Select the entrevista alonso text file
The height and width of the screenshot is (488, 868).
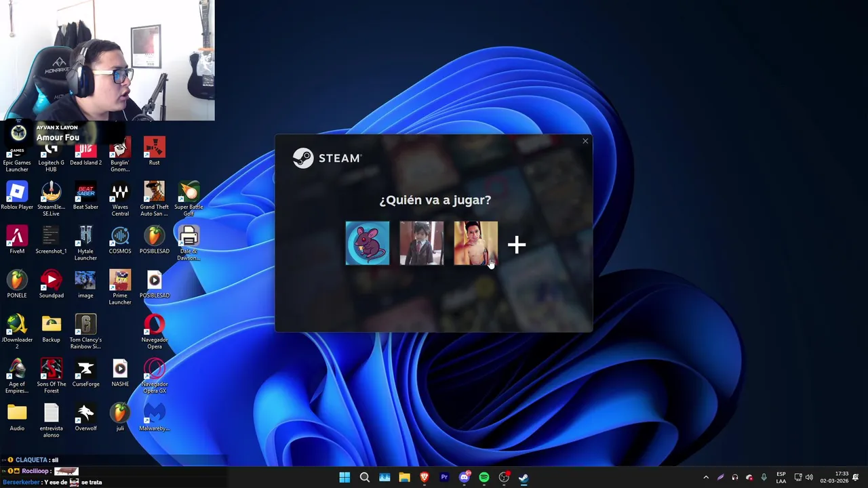tap(51, 420)
